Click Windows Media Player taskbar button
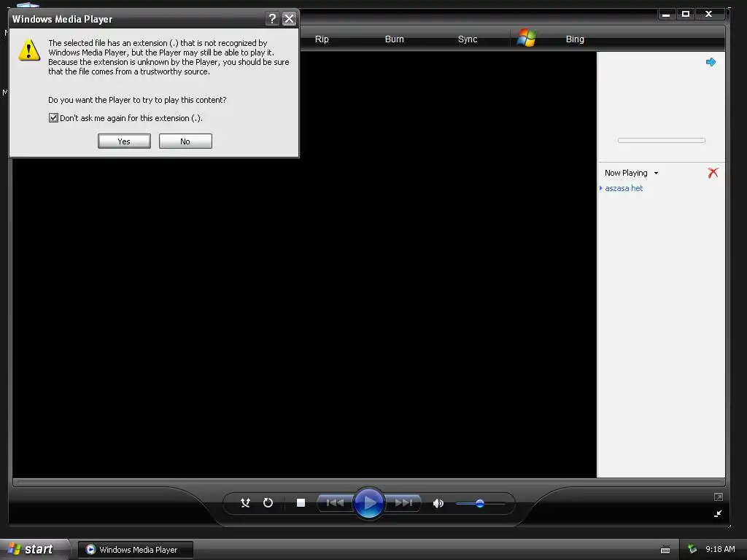Viewport: 747px width, 560px height. (136, 550)
